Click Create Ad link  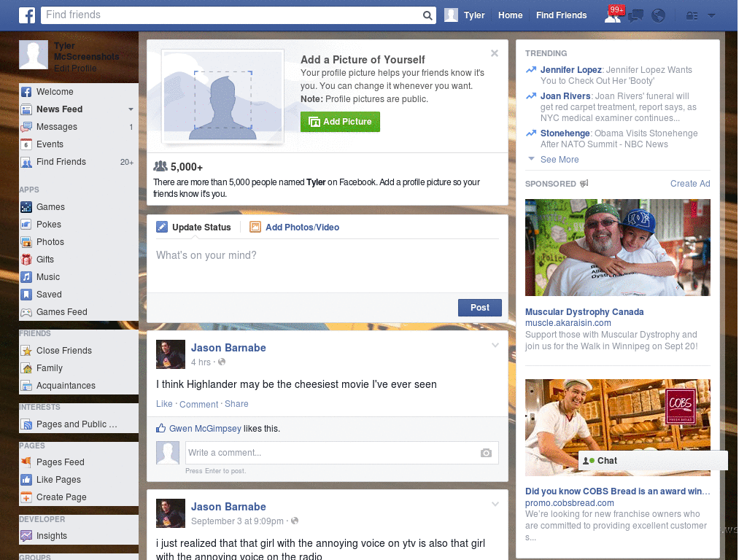pos(690,184)
